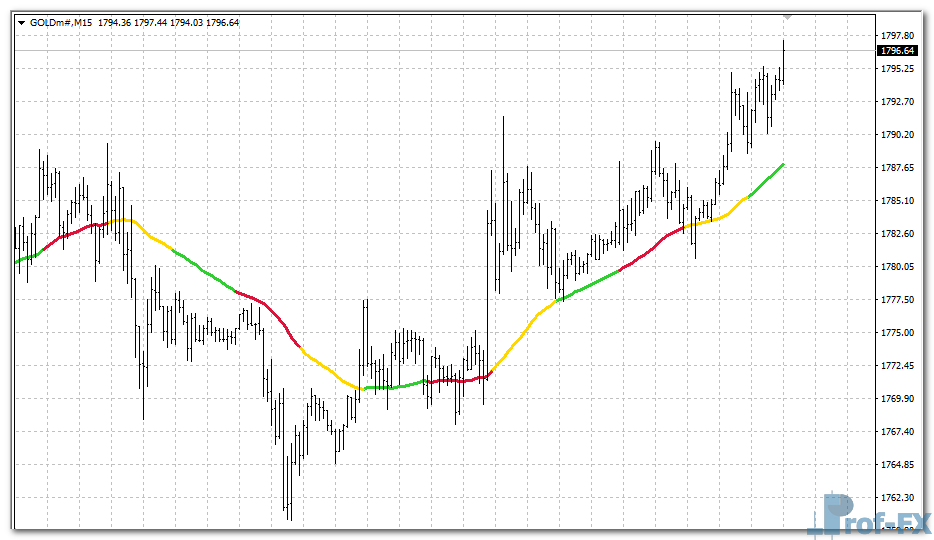Screen dimensions: 934x540
Task: Open the dropdown triangle beside GOLDm# title
Action: 22,21
